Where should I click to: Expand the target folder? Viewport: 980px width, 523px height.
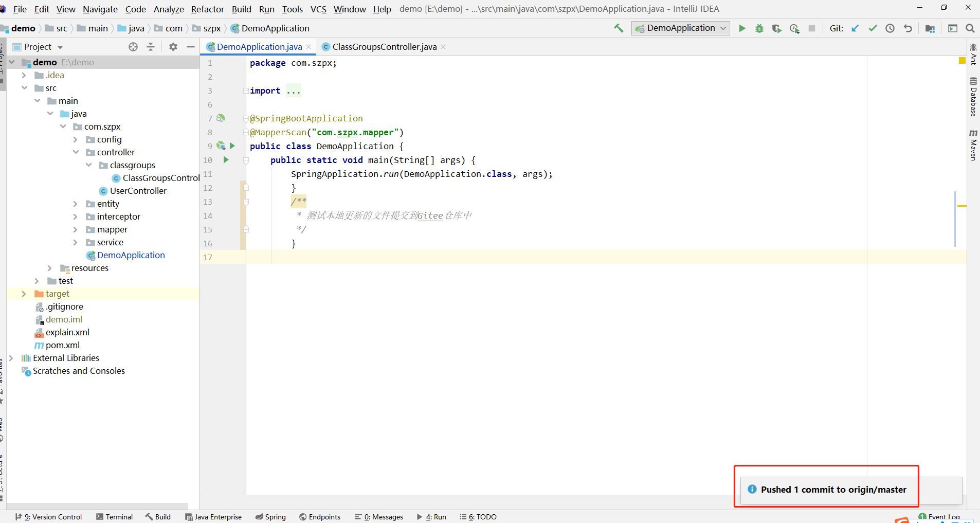pos(24,294)
